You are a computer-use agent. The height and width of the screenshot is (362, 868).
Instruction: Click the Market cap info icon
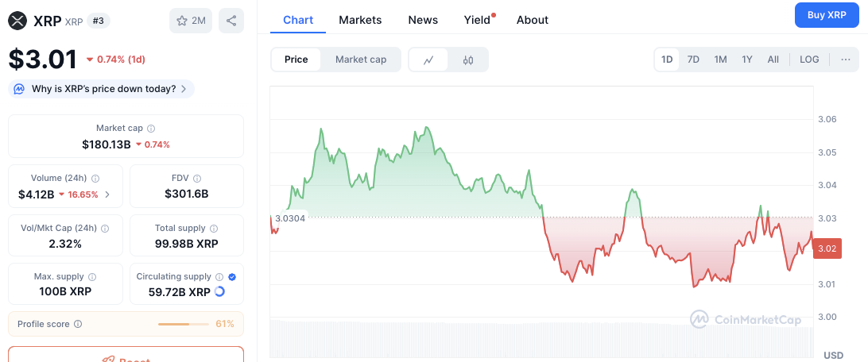151,129
